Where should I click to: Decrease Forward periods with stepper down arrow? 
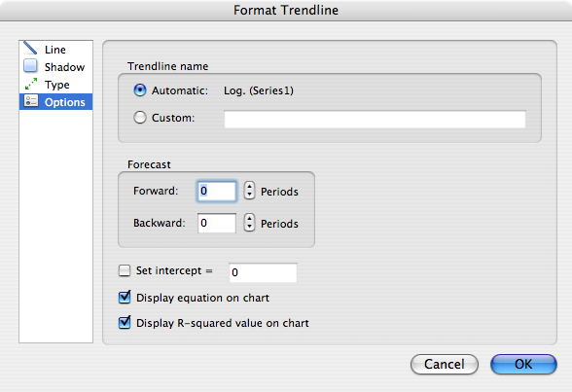(249, 195)
